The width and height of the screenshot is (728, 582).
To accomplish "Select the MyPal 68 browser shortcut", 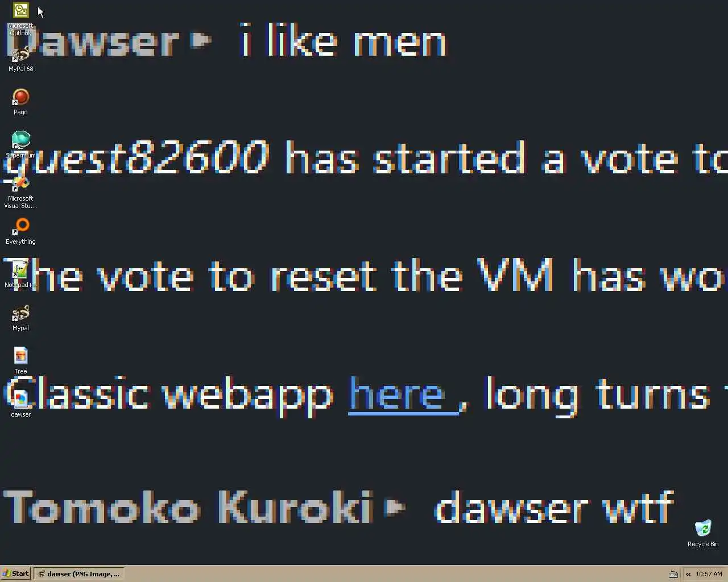I will pyautogui.click(x=20, y=59).
